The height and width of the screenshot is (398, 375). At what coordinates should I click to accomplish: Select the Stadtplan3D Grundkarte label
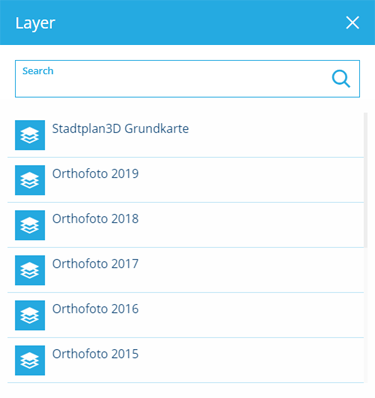pos(120,129)
